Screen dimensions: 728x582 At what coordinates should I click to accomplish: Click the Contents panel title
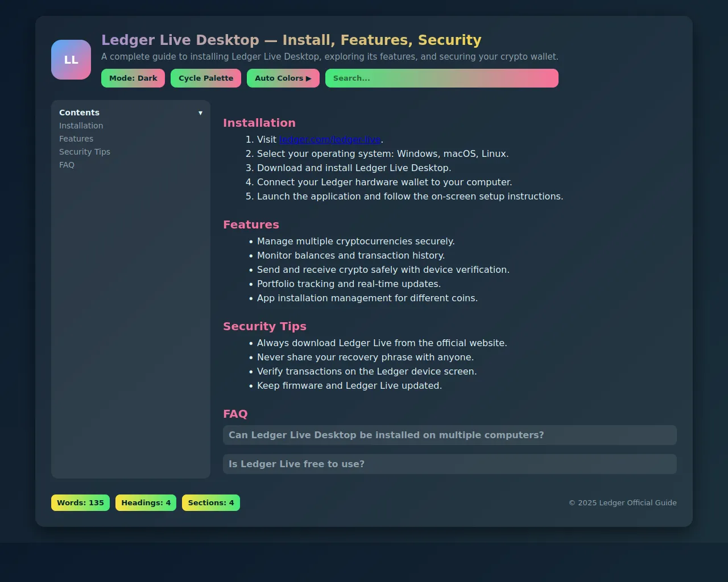(x=79, y=113)
